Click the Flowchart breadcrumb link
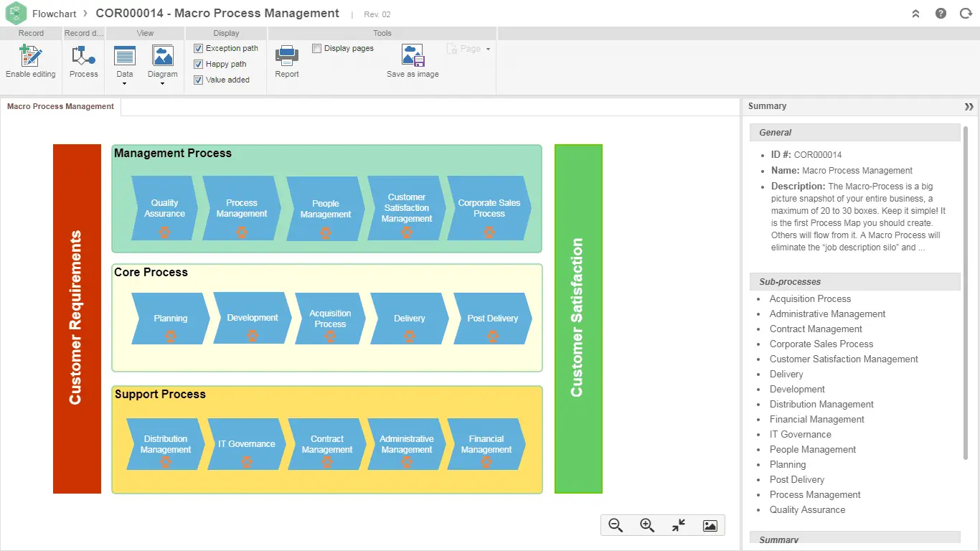980x551 pixels. [x=54, y=14]
